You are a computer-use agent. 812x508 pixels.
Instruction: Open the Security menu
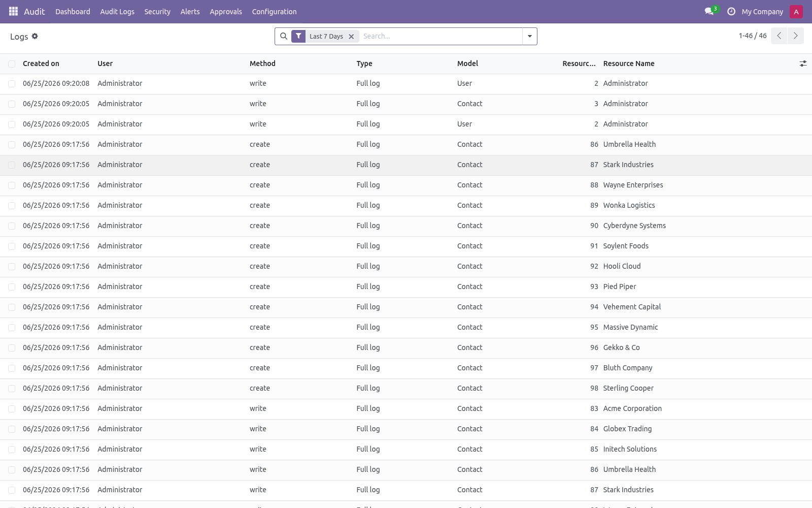coord(157,11)
